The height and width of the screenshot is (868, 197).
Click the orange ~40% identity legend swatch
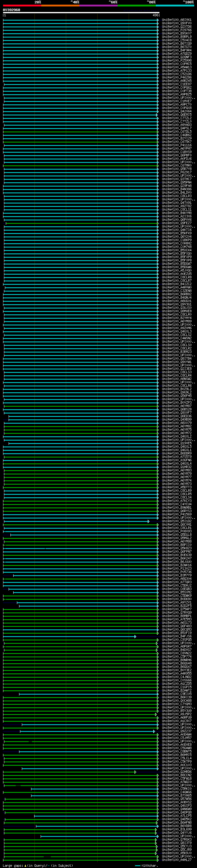[60, 6]
